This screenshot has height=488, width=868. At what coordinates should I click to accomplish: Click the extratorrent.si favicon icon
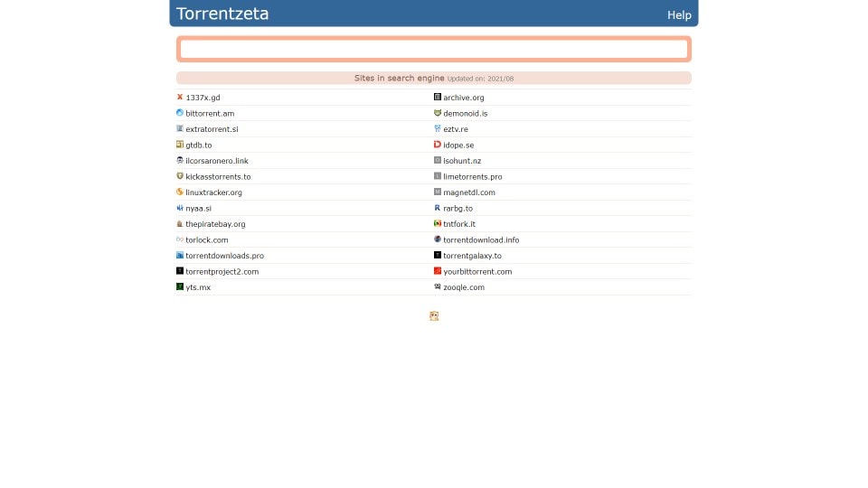pos(179,128)
